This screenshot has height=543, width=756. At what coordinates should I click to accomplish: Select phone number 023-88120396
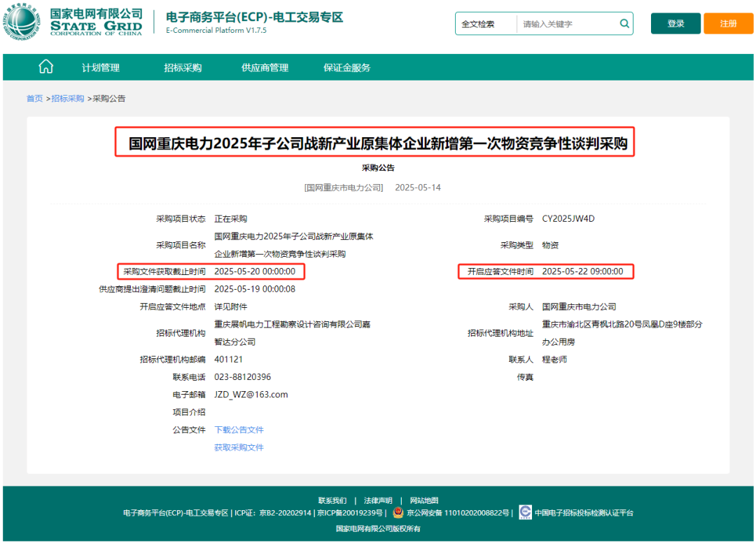(242, 377)
